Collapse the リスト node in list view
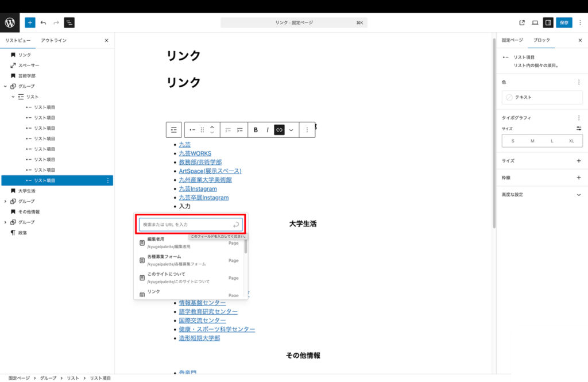Image resolution: width=588 pixels, height=382 pixels. pos(13,97)
